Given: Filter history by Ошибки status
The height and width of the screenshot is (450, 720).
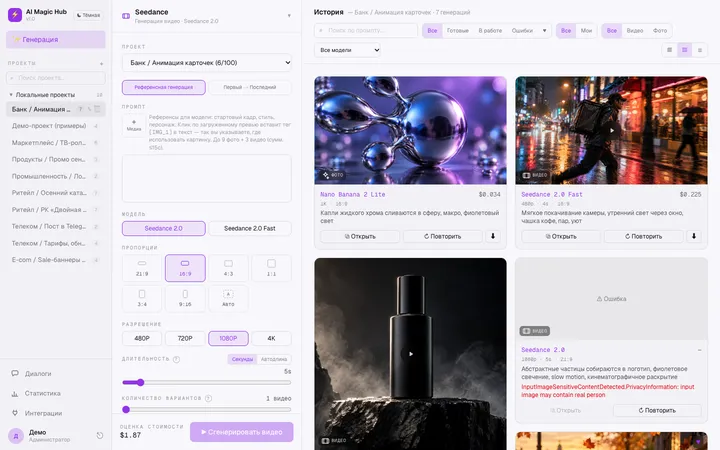Looking at the screenshot, I should click(522, 31).
